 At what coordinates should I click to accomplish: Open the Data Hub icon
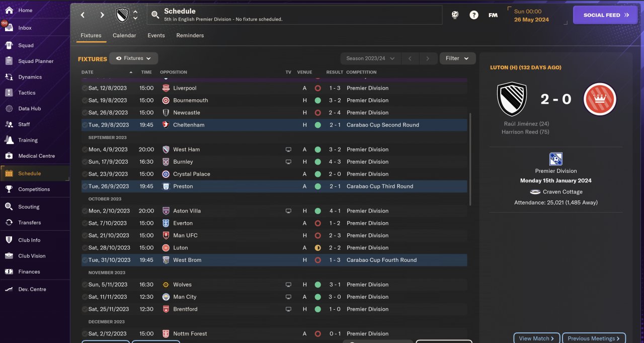(9, 108)
